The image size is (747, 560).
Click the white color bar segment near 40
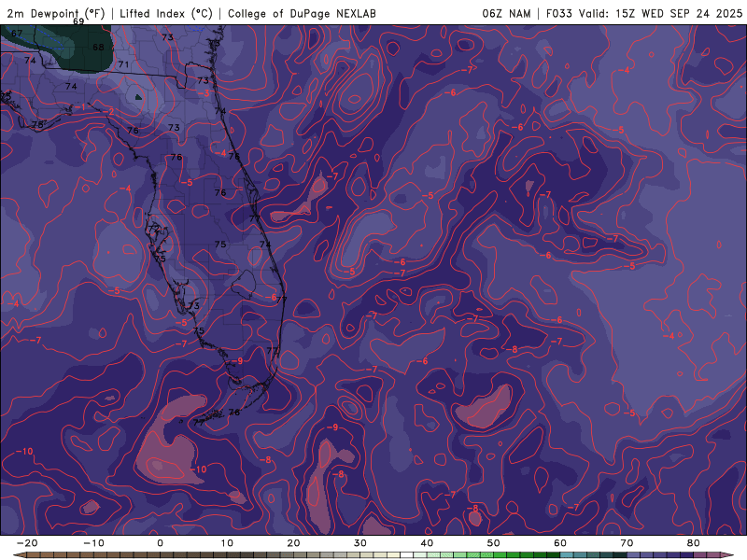point(407,555)
